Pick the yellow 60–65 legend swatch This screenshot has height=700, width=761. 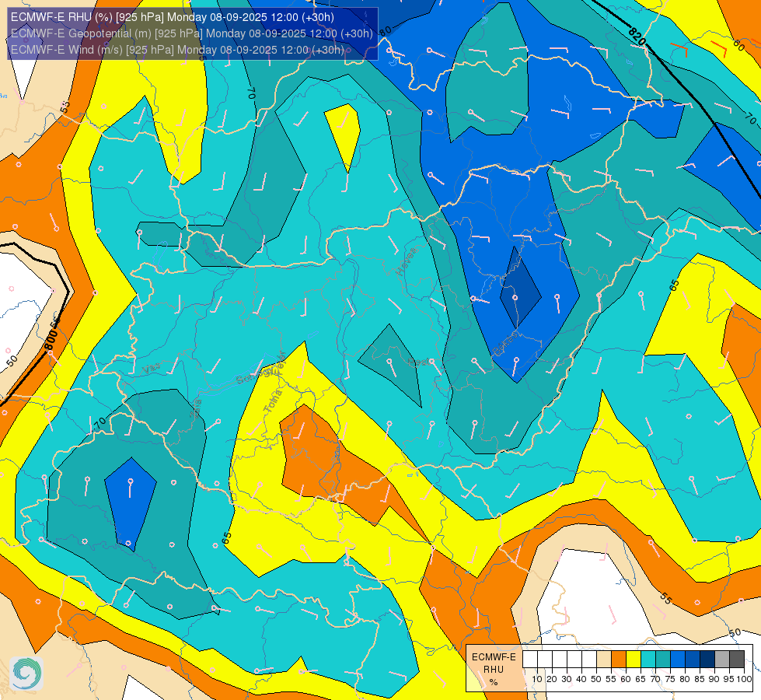(x=634, y=659)
